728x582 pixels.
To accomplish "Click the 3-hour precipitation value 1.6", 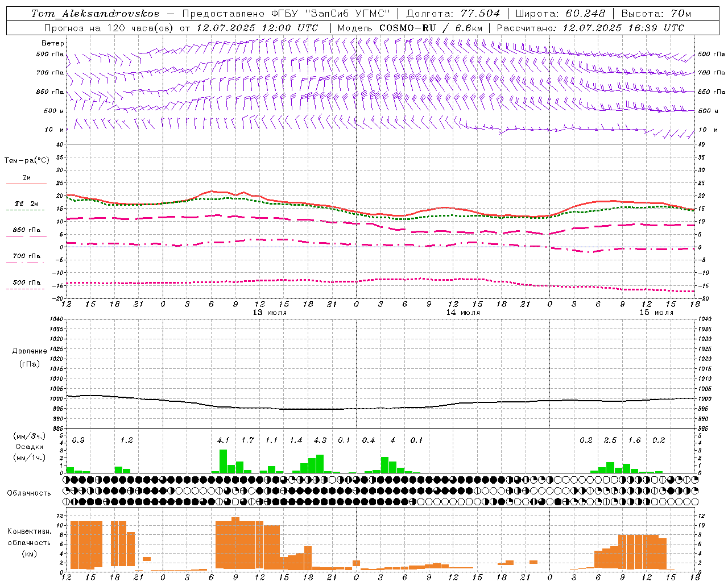I will [634, 440].
